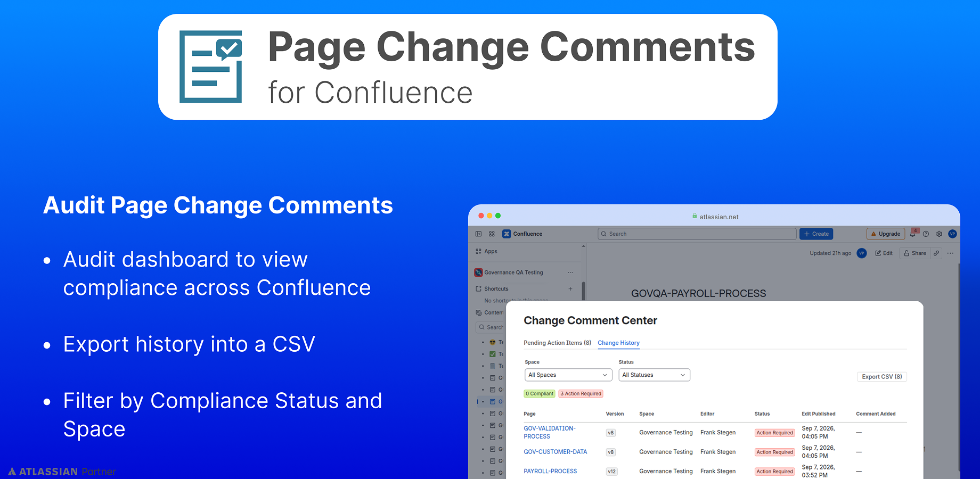This screenshot has height=479, width=980.
Task: Click the 0 Compliant badge
Action: (540, 394)
